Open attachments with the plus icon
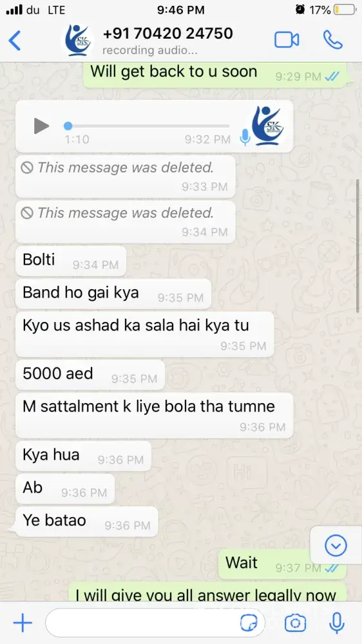 coord(23,623)
